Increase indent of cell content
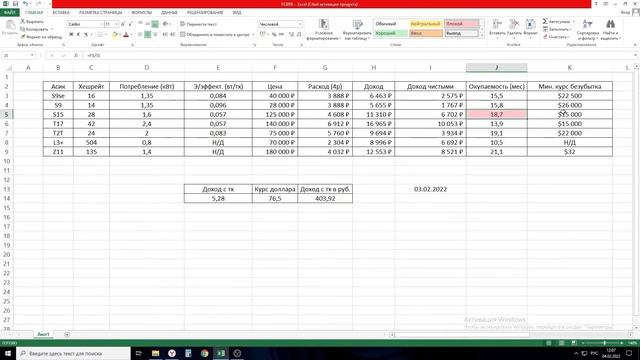The image size is (640, 360). (x=172, y=35)
